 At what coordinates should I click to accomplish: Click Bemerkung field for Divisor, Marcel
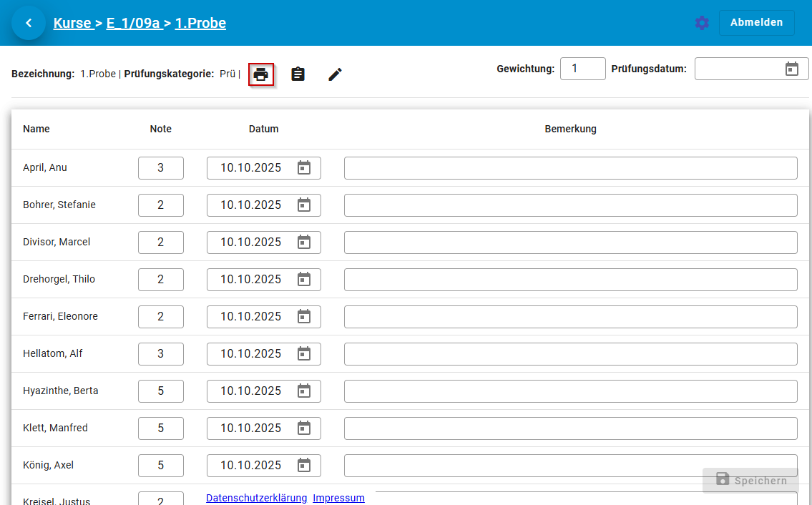click(x=571, y=242)
